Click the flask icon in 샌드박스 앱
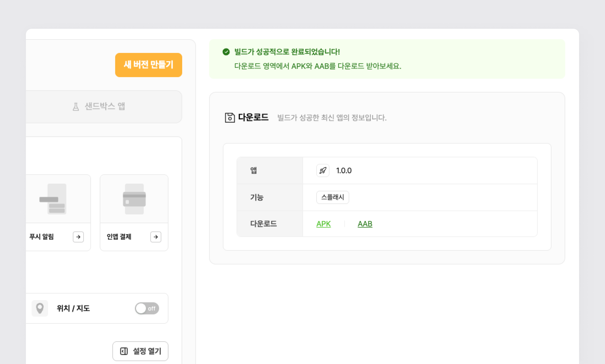605x364 pixels. pos(76,106)
